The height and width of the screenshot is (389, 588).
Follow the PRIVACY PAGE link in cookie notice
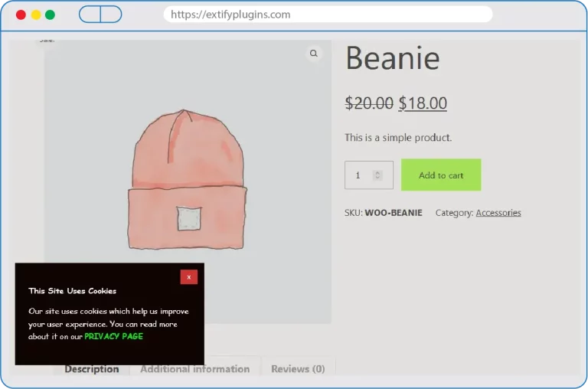(x=113, y=336)
